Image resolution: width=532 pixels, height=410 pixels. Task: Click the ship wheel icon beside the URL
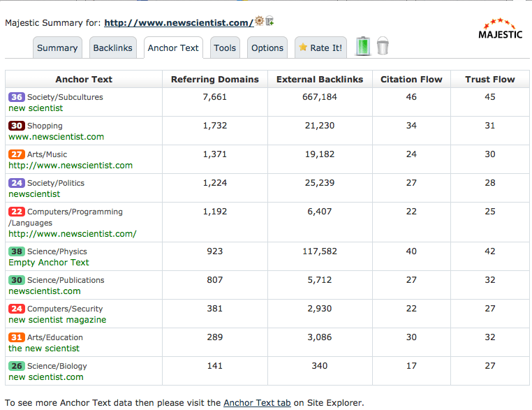pos(259,21)
